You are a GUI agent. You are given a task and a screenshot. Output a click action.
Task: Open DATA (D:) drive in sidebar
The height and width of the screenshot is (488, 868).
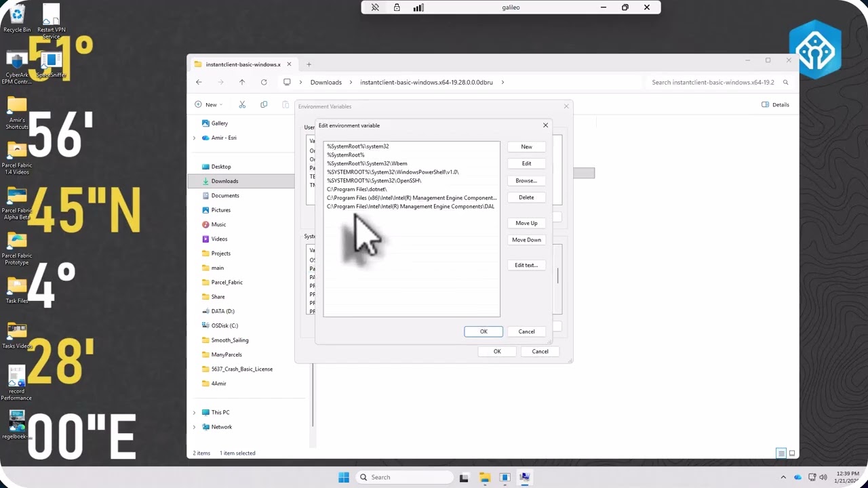(222, 311)
